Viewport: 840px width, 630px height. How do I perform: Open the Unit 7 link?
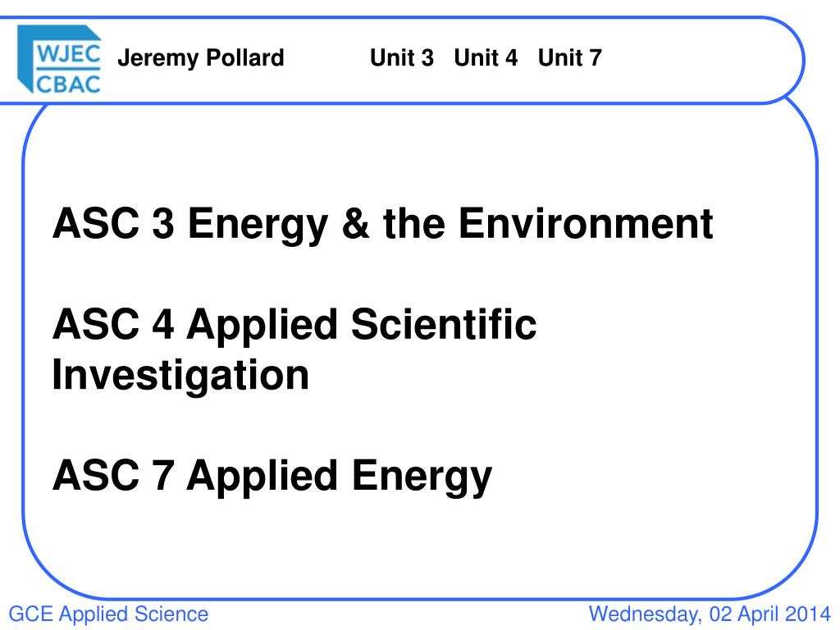tap(570, 58)
